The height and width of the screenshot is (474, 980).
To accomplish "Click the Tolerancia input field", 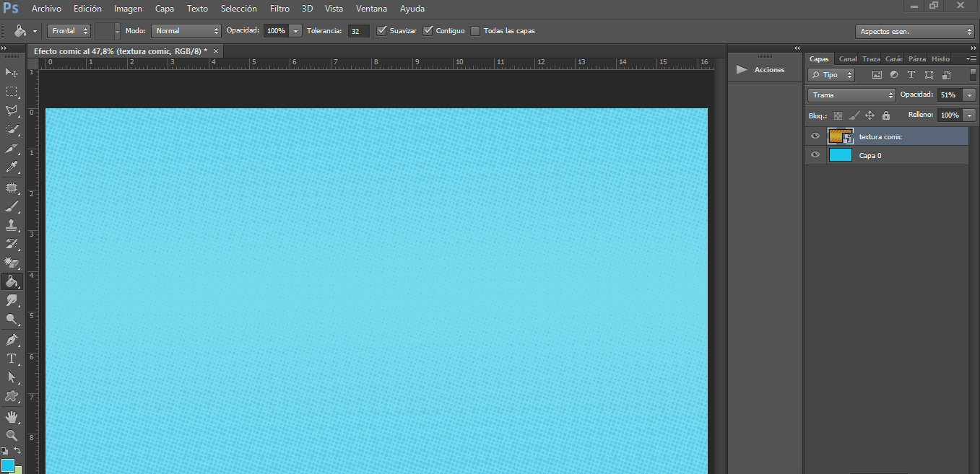I will point(359,31).
